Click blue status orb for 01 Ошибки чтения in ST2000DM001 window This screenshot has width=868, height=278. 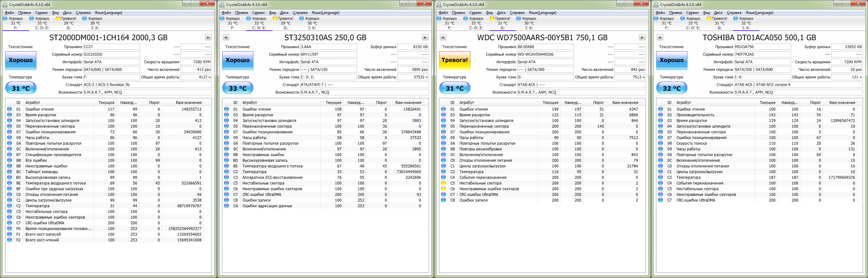click(x=9, y=109)
